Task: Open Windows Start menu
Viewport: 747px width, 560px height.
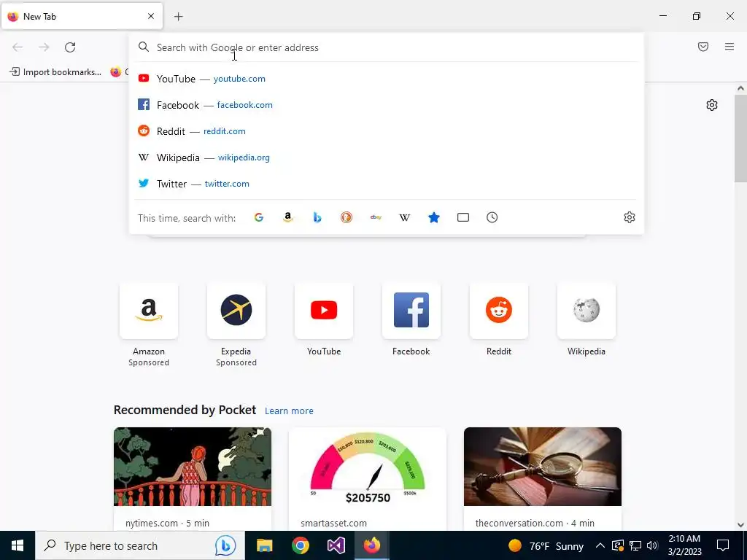Action: pos(18,545)
